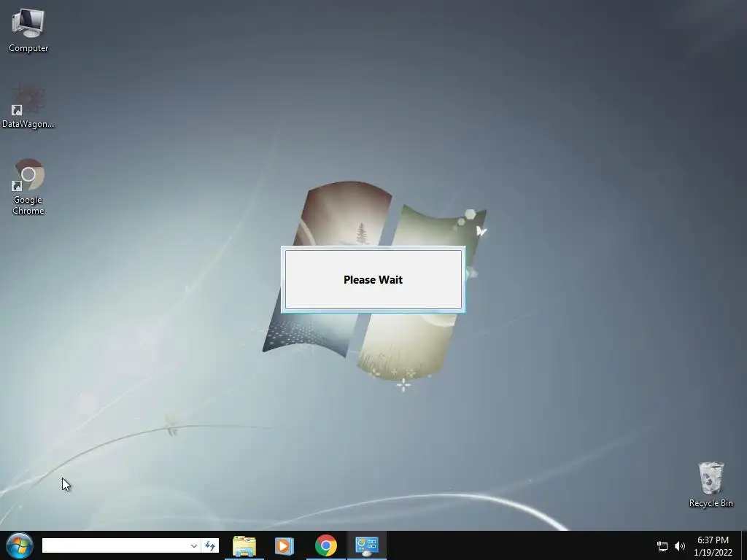The height and width of the screenshot is (560, 747).
Task: Click the refresh button beside address bar
Action: 210,545
